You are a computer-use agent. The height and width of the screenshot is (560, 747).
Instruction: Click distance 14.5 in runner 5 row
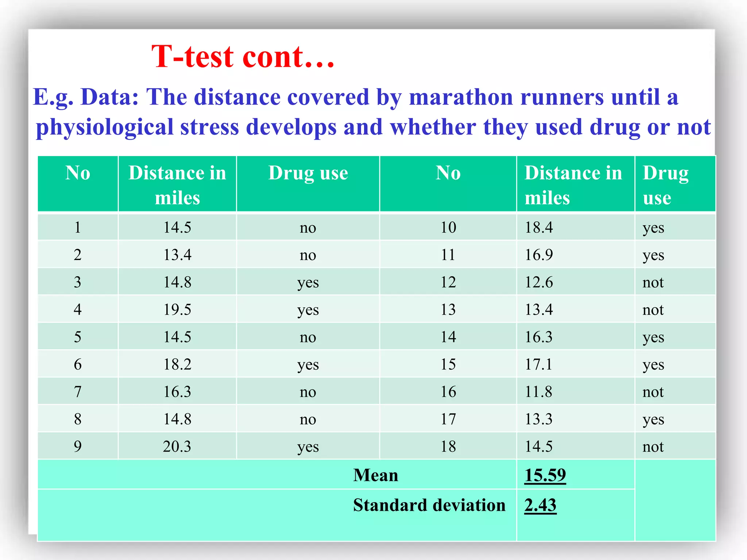click(x=177, y=337)
